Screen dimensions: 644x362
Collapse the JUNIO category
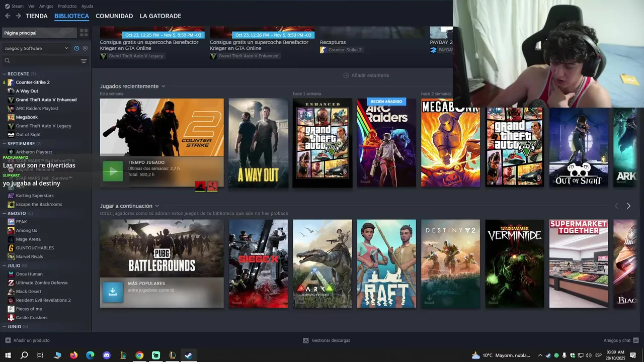(x=5, y=327)
